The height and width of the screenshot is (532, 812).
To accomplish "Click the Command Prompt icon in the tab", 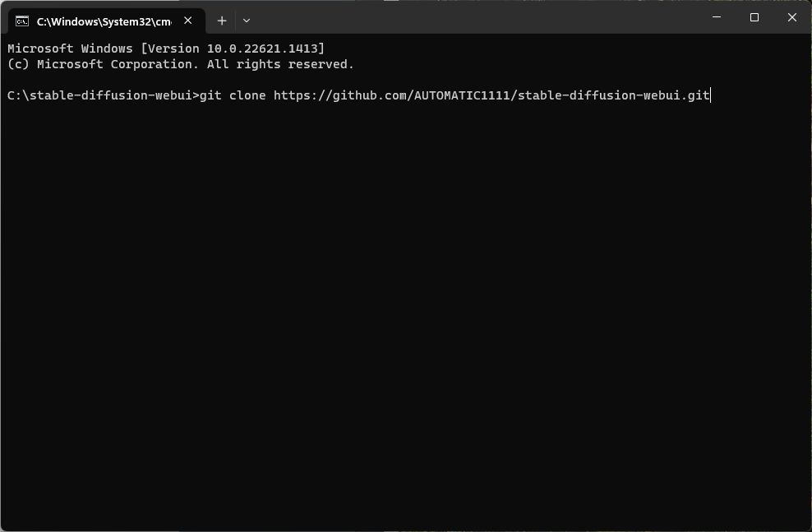I will click(21, 21).
